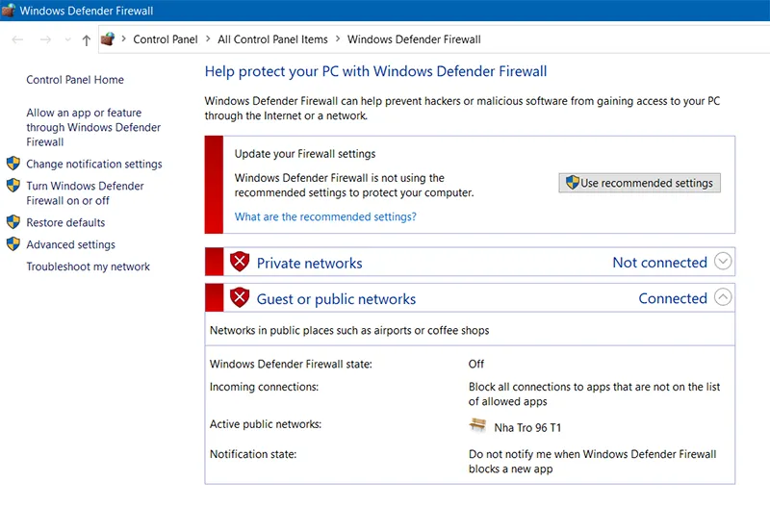Click the Restore defaults link
The height and width of the screenshot is (532, 770).
point(65,222)
